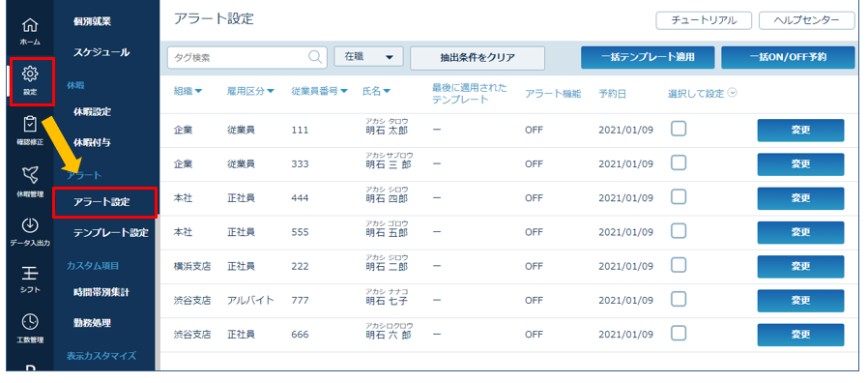This screenshot has height=383, width=868.
Task: Check the box for 明石 四郎
Action: 679,196
